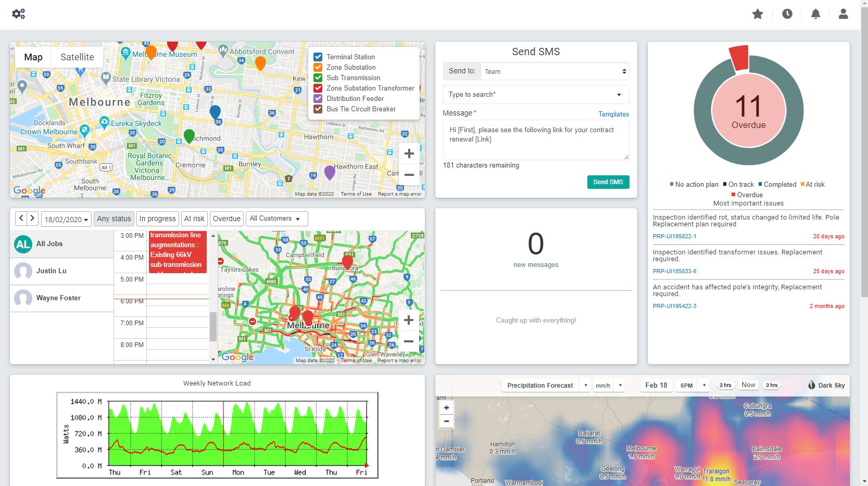Viewport: 868px width, 486px height.
Task: Open the notifications bell icon
Action: [815, 14]
